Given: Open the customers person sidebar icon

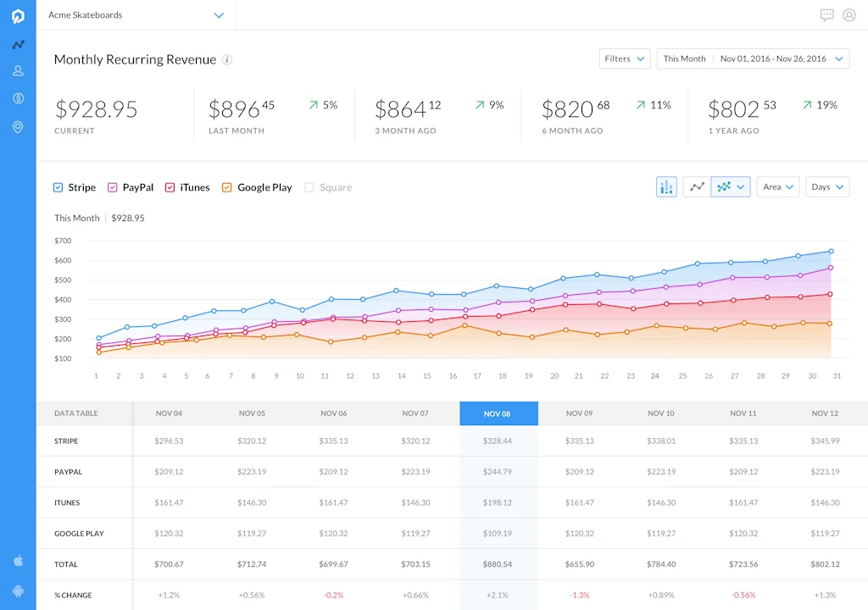Looking at the screenshot, I should click(x=18, y=71).
